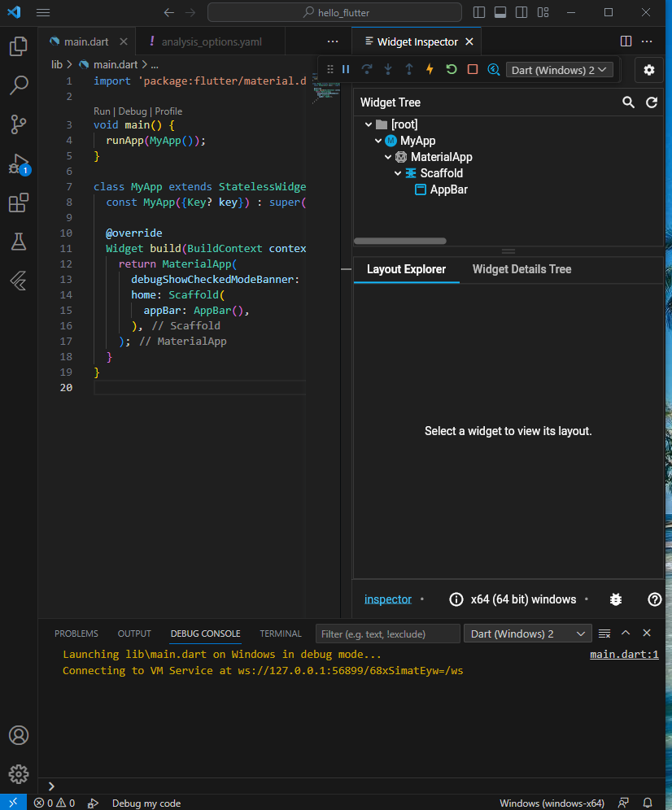
Task: Click Step Out in debug toolbar
Action: coord(409,69)
